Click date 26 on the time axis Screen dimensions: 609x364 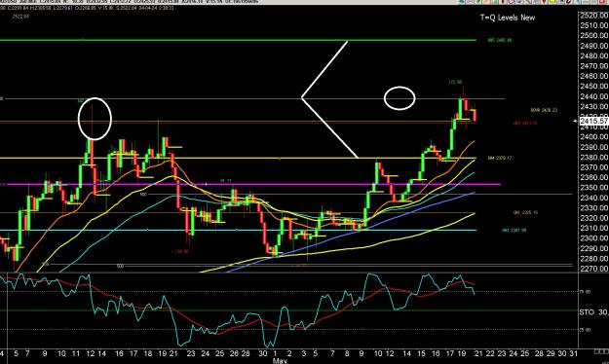click(x=234, y=353)
